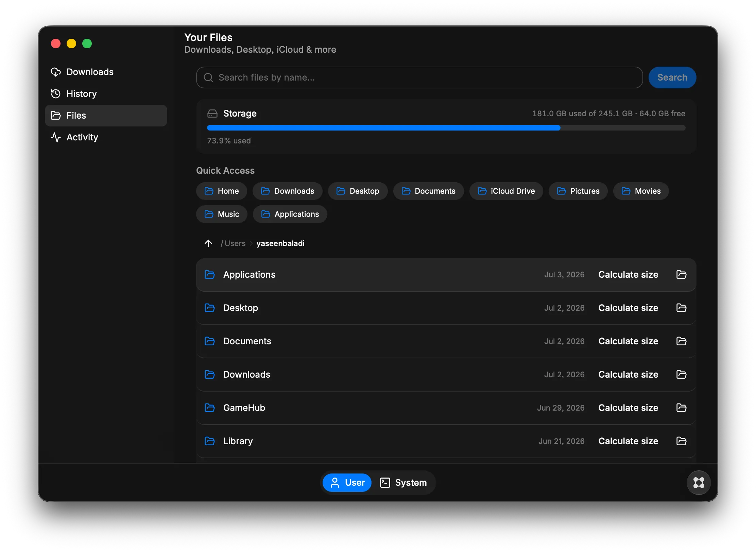Click the Jul 3, 2026 date text
Screen dimensions: 756x552
tap(564, 275)
